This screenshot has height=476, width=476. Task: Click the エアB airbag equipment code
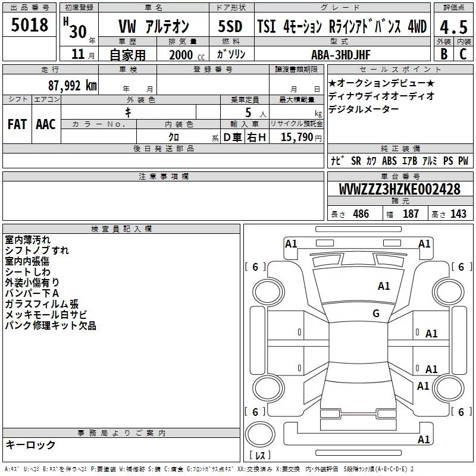[x=409, y=161]
